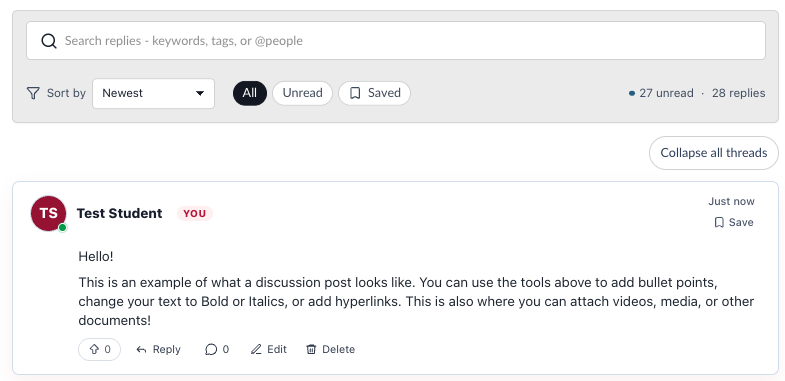The image size is (785, 381).
Task: Click the trash can Delete icon
Action: pyautogui.click(x=311, y=349)
